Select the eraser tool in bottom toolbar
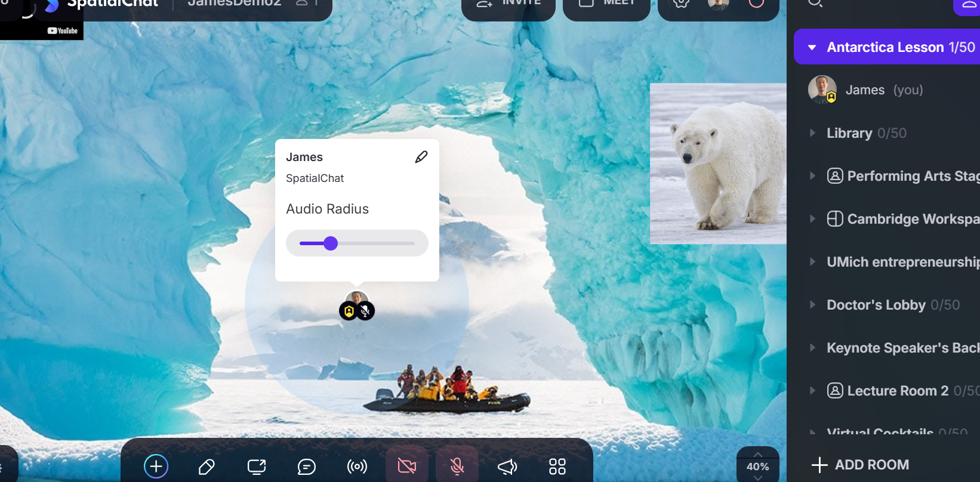Screen dimensions: 980x482 (x=207, y=466)
